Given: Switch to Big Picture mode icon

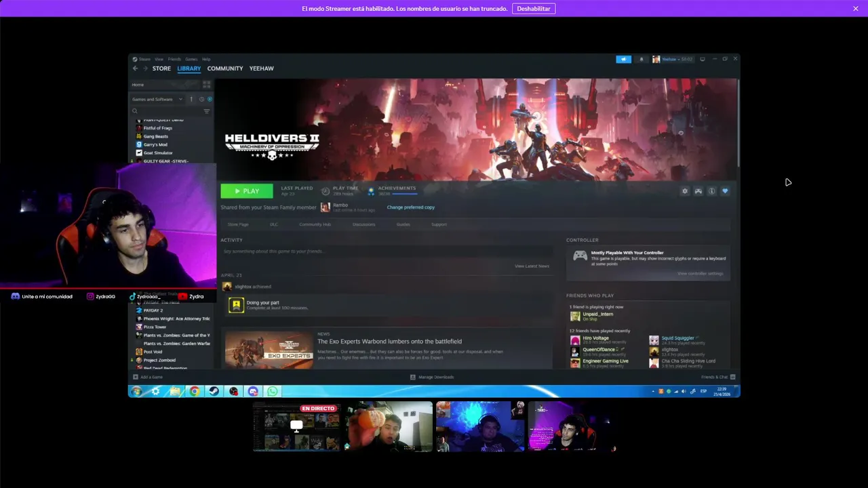Looking at the screenshot, I should pos(702,59).
